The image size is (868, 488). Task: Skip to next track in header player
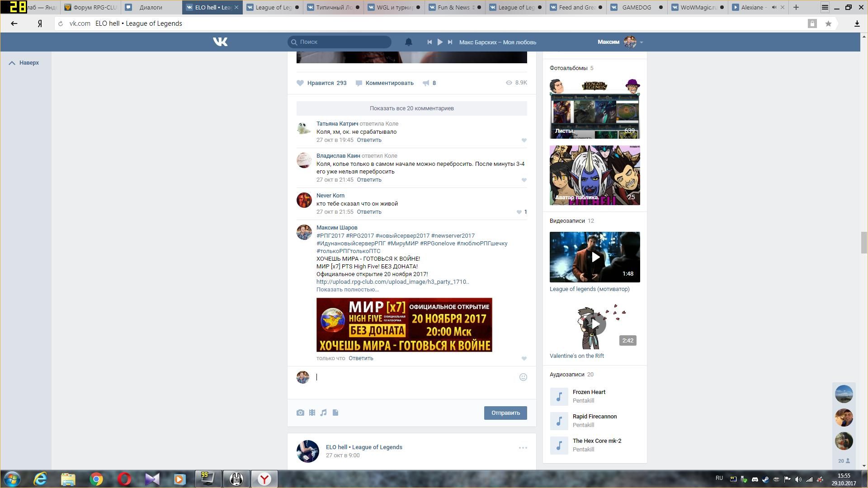point(450,42)
